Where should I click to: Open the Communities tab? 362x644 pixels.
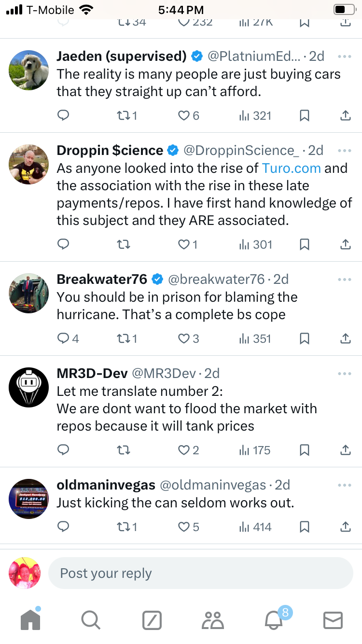coord(213,620)
